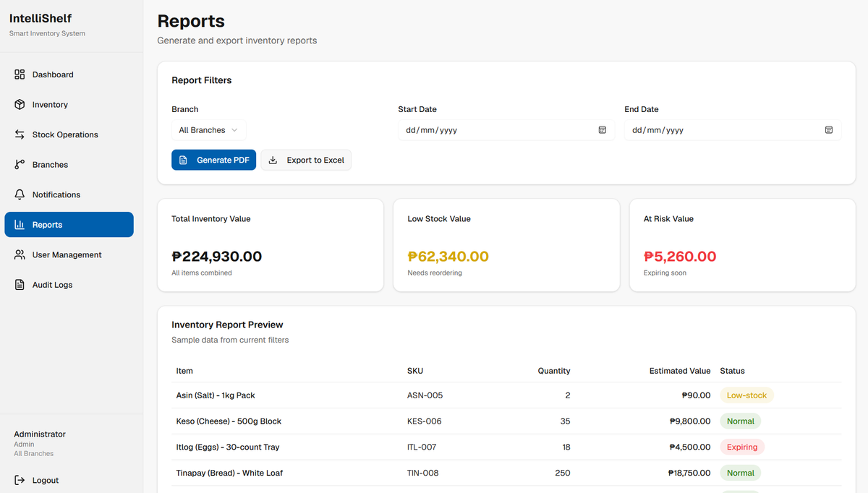
Task: Click the ₱4,500.00 estimated value
Action: 690,447
